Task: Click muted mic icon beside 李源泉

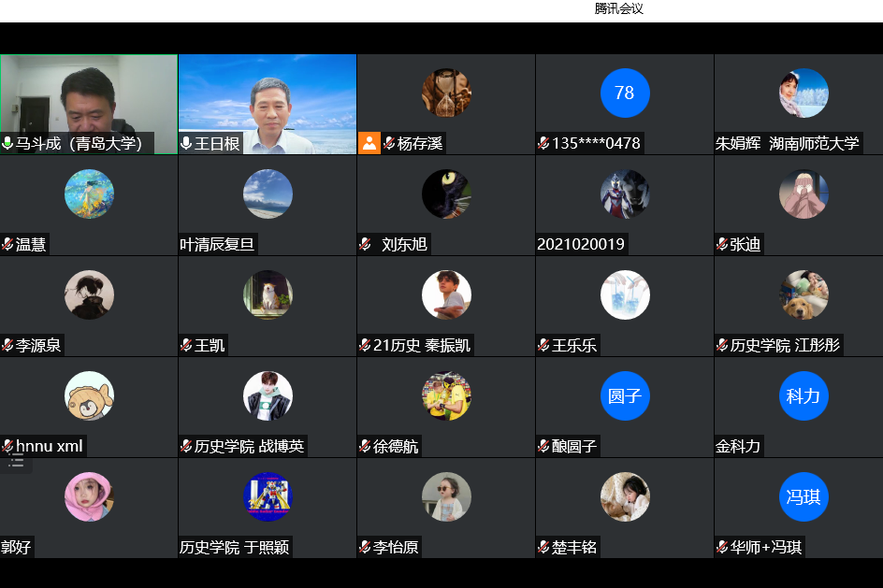Action: 7,345
